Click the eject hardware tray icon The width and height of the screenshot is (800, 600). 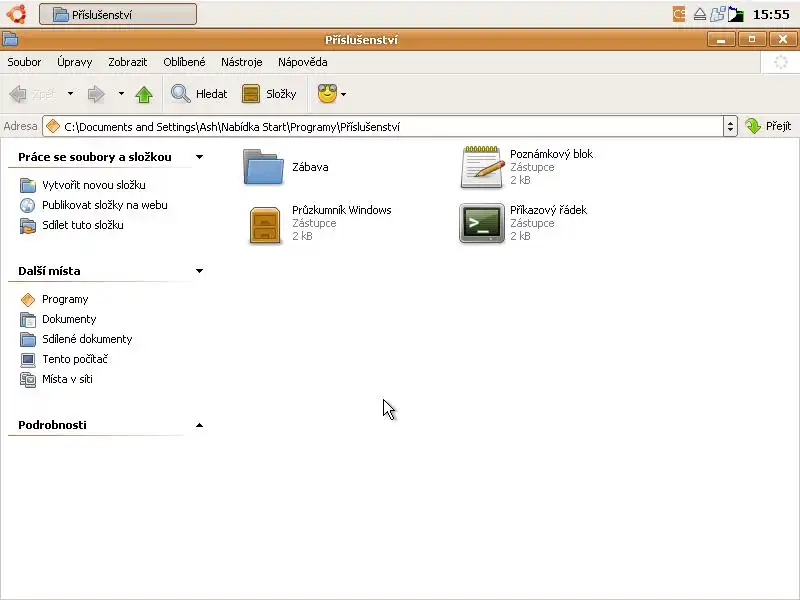pos(700,14)
